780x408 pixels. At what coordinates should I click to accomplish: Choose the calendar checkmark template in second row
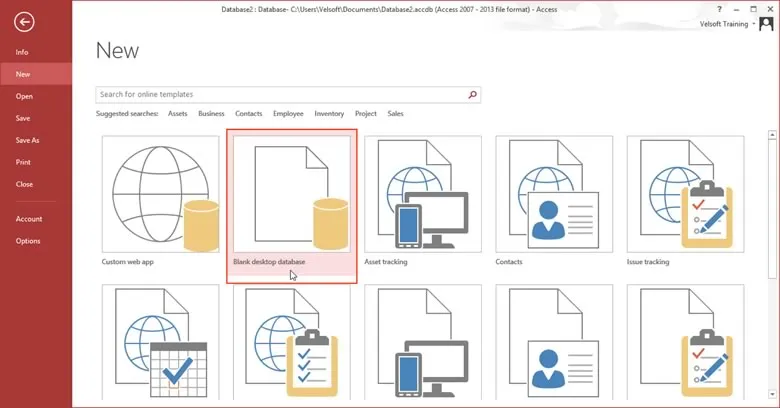click(160, 342)
